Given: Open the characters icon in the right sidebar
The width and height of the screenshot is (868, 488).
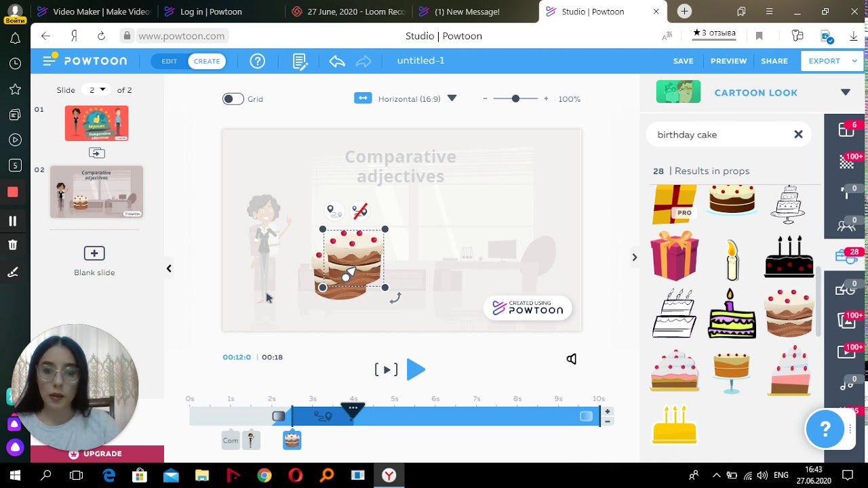Looking at the screenshot, I should coord(846,225).
